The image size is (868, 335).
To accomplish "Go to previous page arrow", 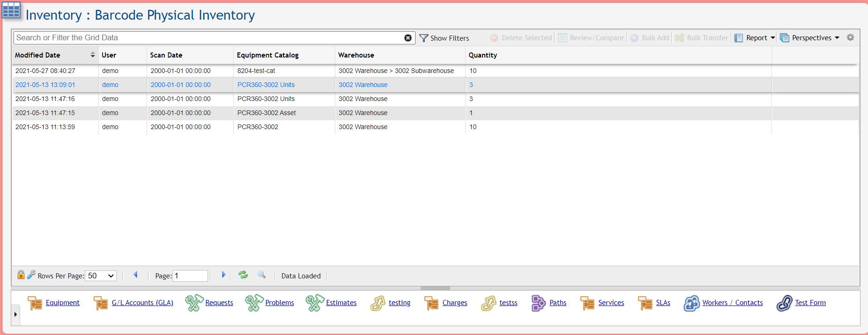I will [x=135, y=275].
